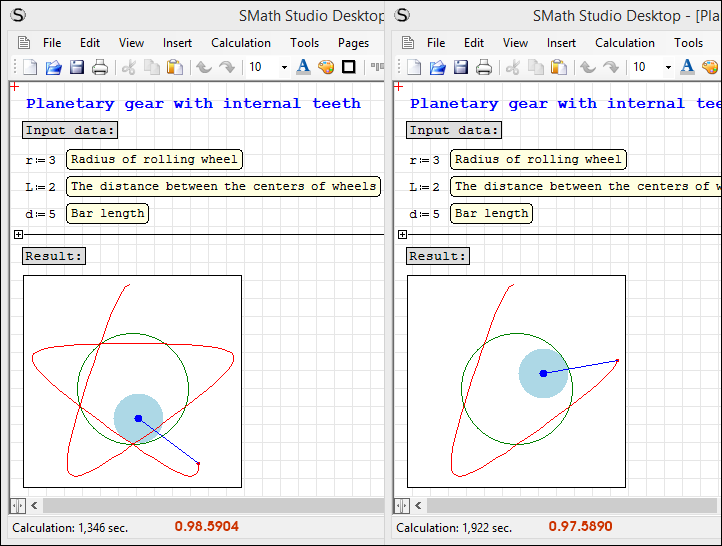Click the Paste icon in the left window
Screen dimensions: 722x546
tap(175, 67)
